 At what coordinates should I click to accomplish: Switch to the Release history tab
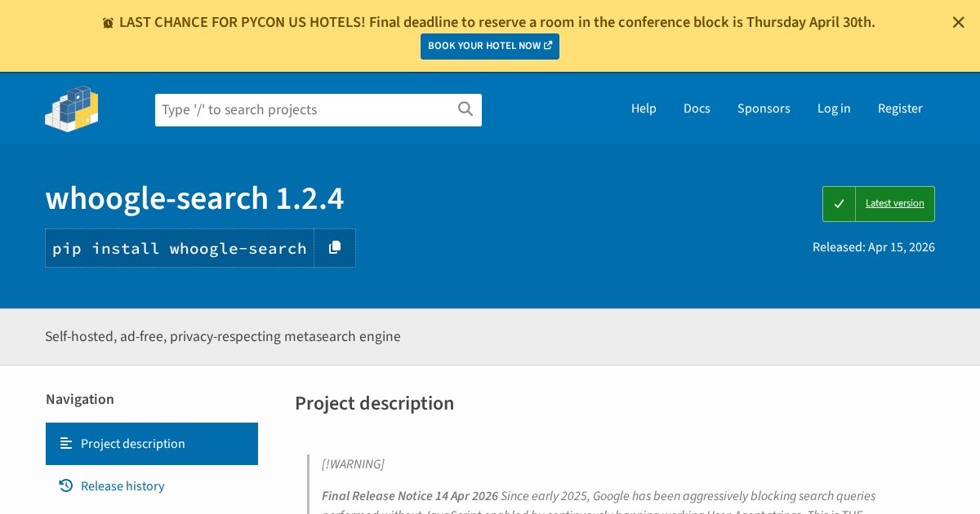152,486
